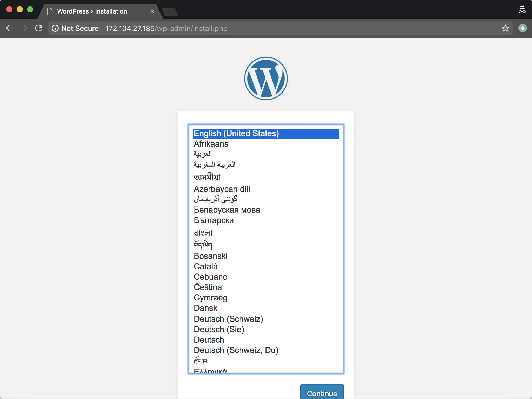Click the green update arrow icon
This screenshot has height=399, width=532.
(x=522, y=28)
